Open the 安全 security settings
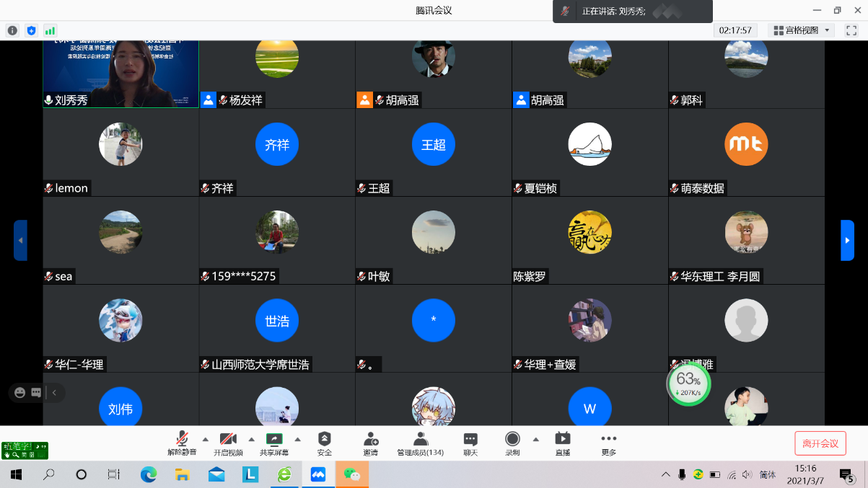 (325, 443)
